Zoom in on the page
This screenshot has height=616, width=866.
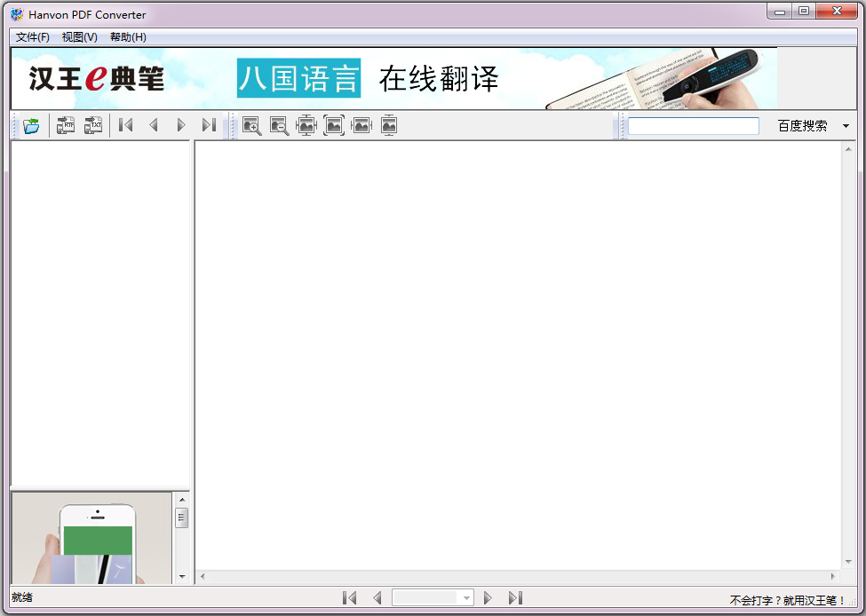click(x=251, y=125)
